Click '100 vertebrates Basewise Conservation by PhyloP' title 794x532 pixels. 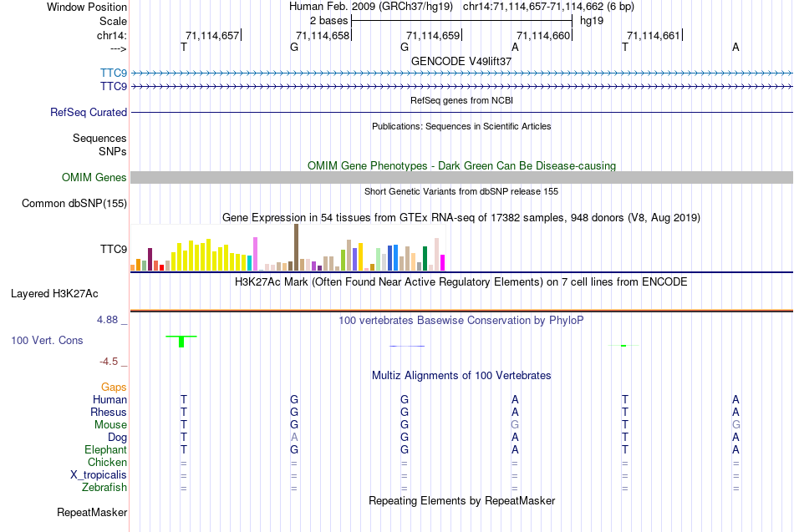point(461,320)
